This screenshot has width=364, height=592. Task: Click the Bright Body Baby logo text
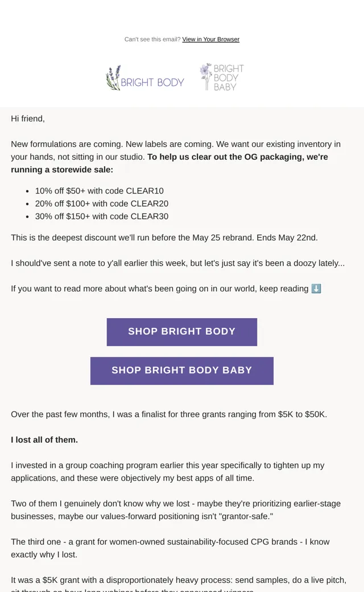point(229,78)
